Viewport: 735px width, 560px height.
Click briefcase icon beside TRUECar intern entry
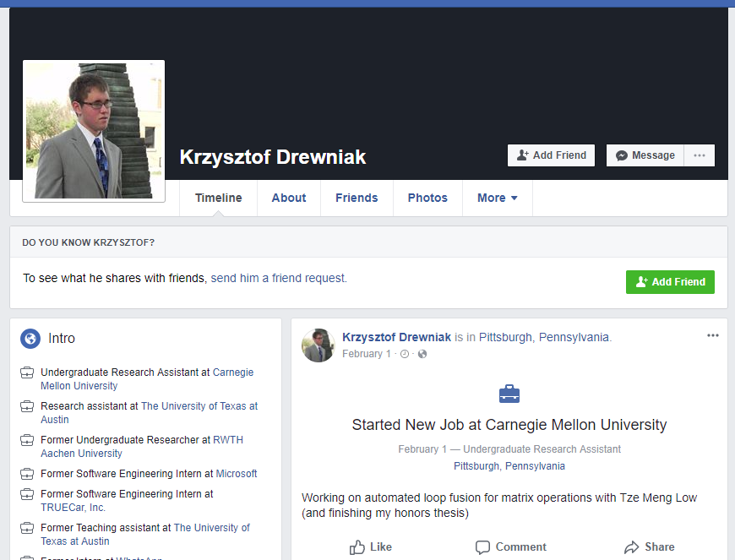click(27, 494)
